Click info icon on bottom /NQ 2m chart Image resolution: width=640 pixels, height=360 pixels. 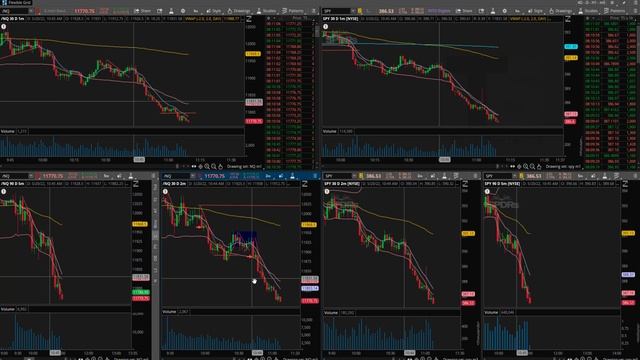click(165, 191)
